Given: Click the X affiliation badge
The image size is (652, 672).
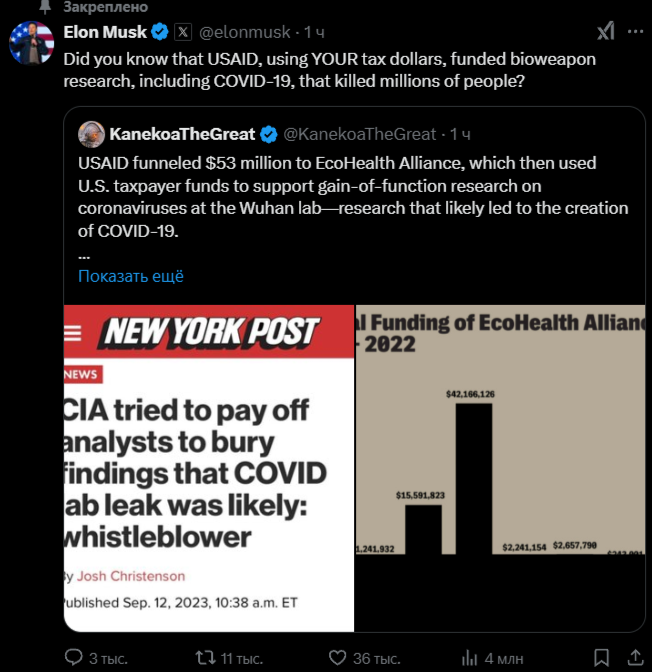Looking at the screenshot, I should pyautogui.click(x=182, y=32).
